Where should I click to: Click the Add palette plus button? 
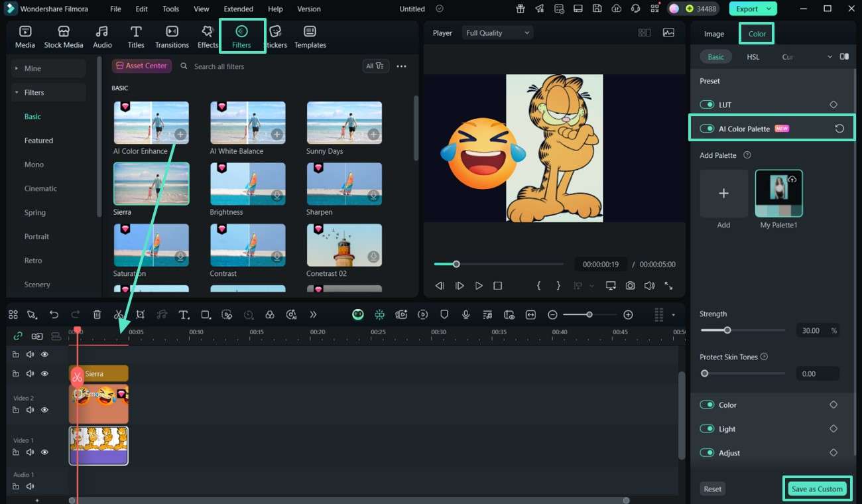pyautogui.click(x=723, y=193)
